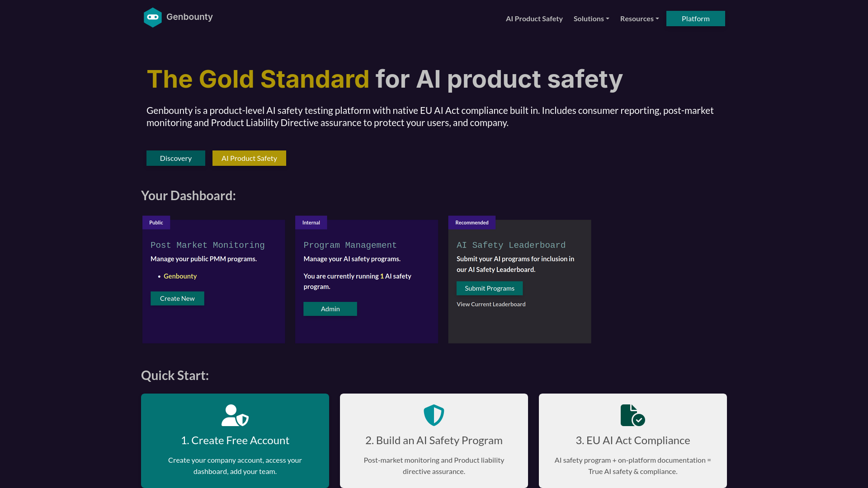Open the Genbounty PMM program link
The image size is (868, 488).
[180, 276]
